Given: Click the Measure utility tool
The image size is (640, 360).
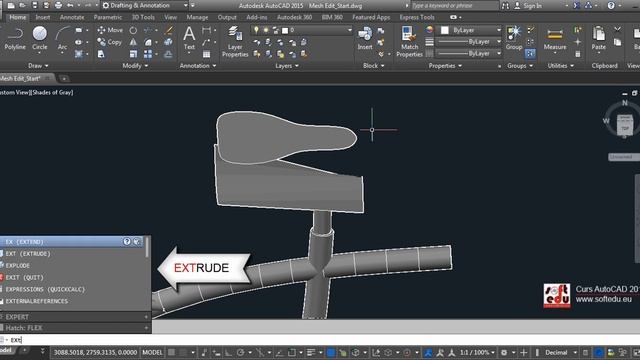Looking at the screenshot, I should point(555,38).
